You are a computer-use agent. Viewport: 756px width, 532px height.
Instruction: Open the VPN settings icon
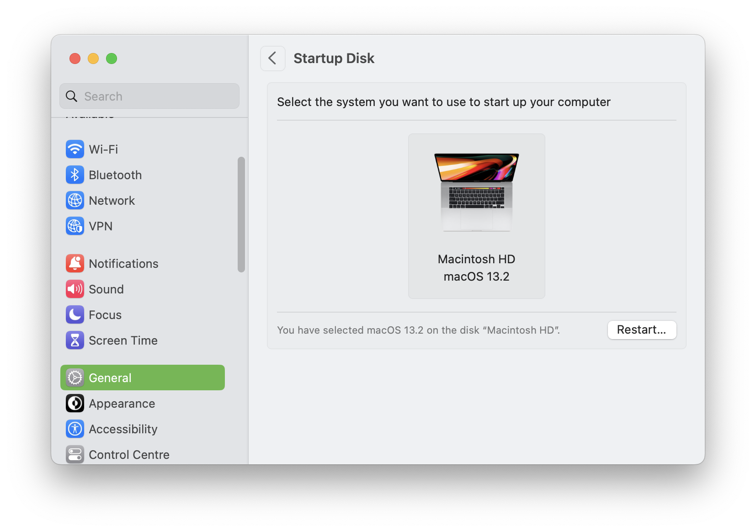coord(75,226)
